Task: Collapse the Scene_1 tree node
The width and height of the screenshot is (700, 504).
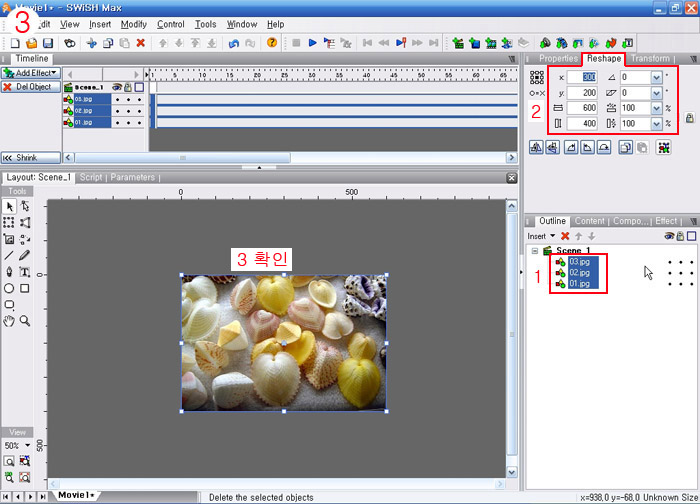Action: tap(534, 251)
